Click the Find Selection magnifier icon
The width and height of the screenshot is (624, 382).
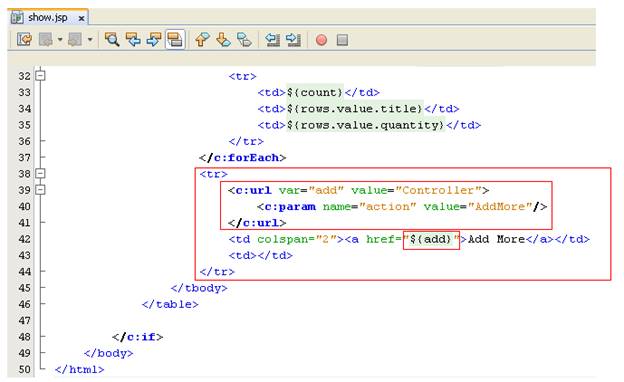click(x=112, y=39)
